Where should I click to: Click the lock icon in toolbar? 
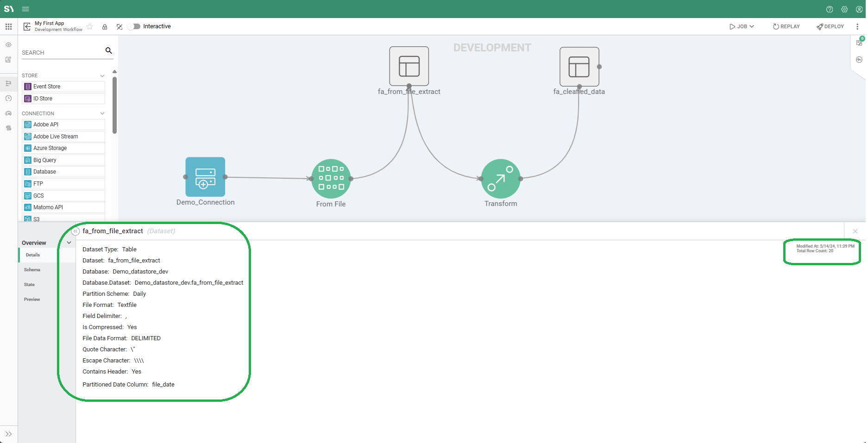(x=105, y=27)
